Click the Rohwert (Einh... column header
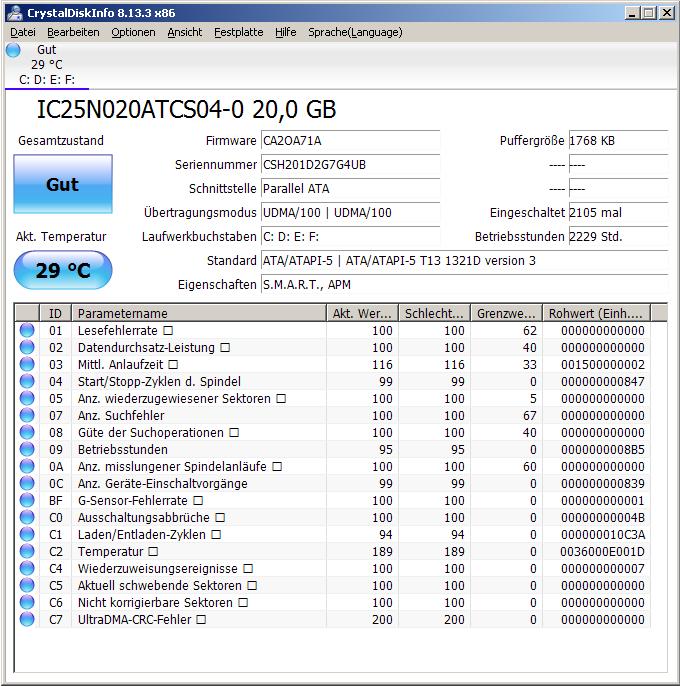 (596, 313)
